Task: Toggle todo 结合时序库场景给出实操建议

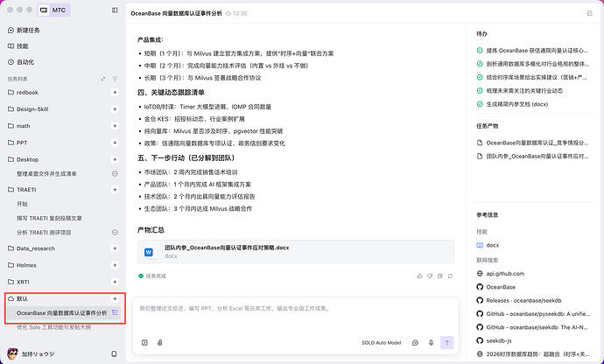Action: [x=480, y=77]
